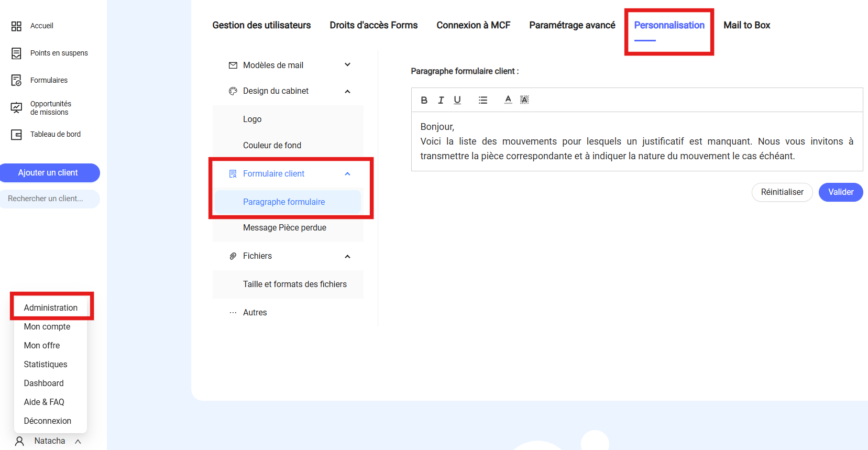Collapse the Formulaire client section
The image size is (868, 450).
tap(347, 174)
